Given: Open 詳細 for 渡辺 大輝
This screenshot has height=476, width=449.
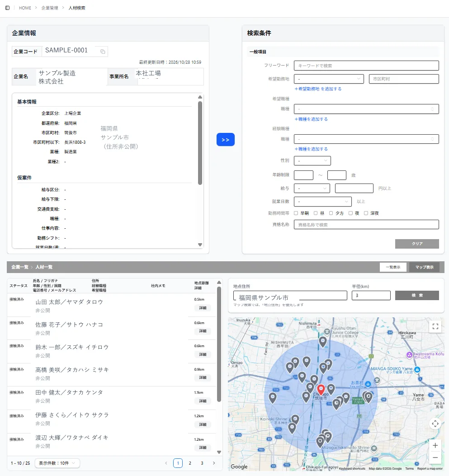Looking at the screenshot, I should click(x=203, y=448).
